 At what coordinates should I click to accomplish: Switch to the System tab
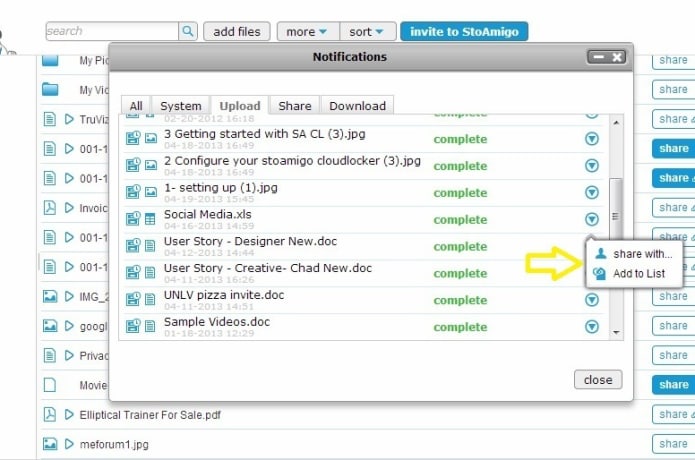point(180,106)
